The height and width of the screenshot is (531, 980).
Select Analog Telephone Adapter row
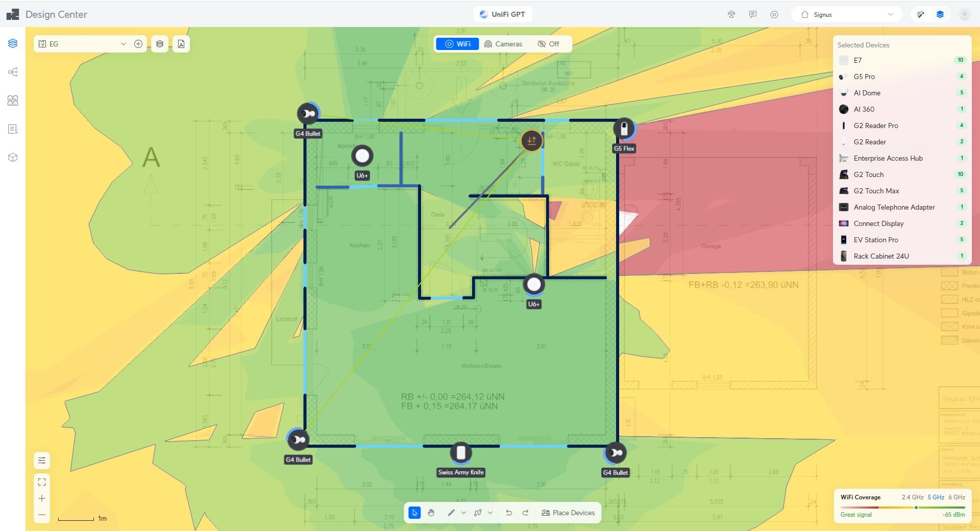[902, 207]
